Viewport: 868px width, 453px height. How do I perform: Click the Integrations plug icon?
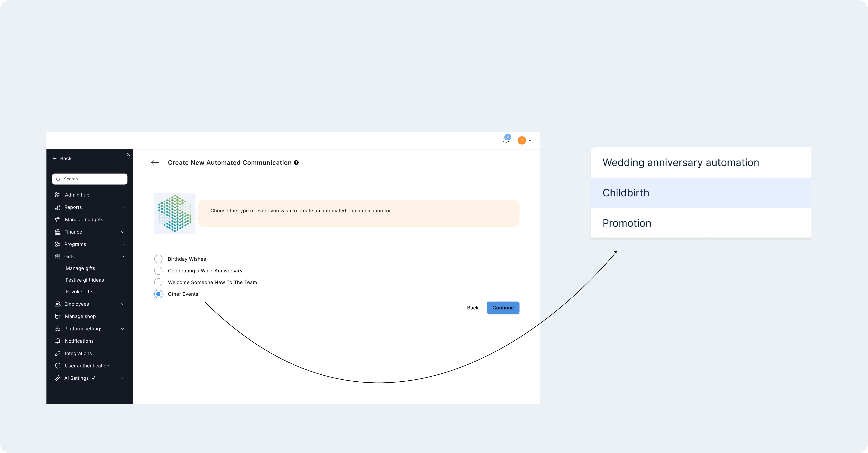click(x=58, y=353)
